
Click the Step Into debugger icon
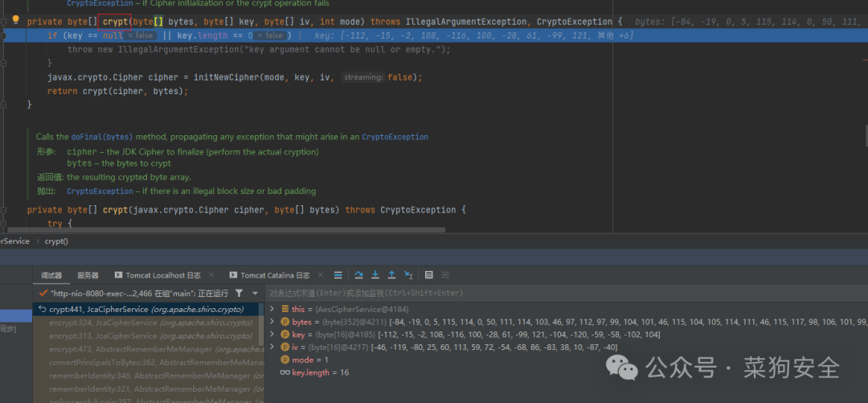point(375,275)
